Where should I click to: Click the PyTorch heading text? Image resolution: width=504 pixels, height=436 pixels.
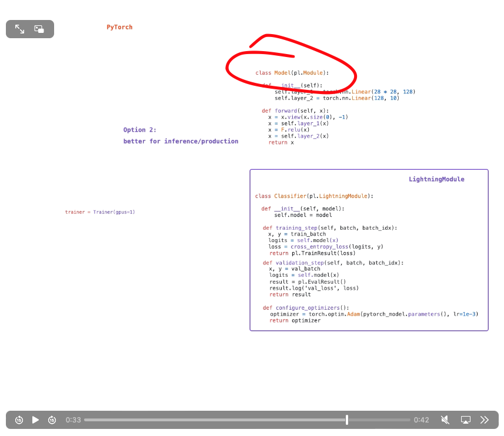(119, 27)
